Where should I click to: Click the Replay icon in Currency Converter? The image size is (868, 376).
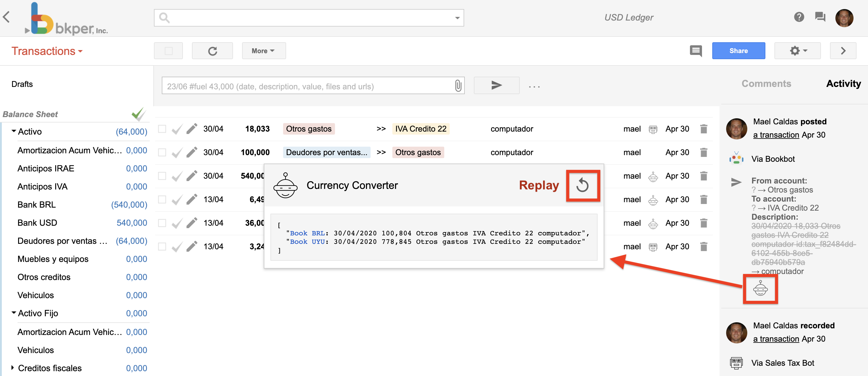[583, 184]
